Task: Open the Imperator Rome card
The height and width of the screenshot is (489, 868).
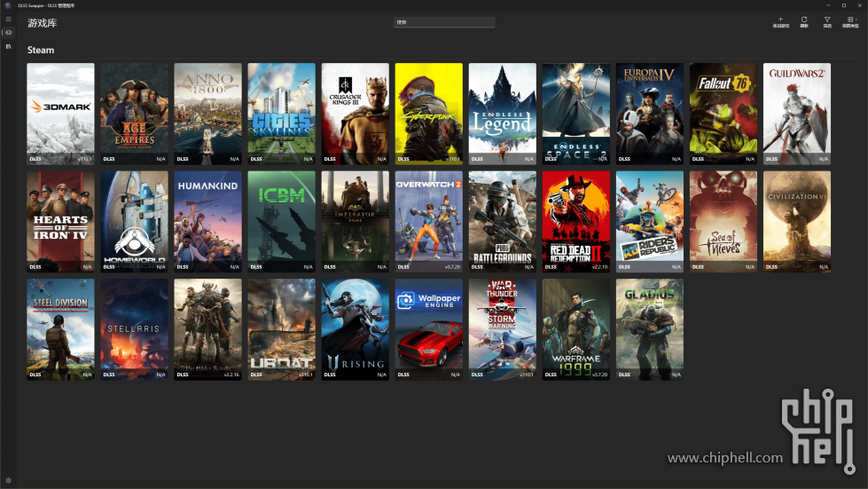Action: (x=355, y=222)
